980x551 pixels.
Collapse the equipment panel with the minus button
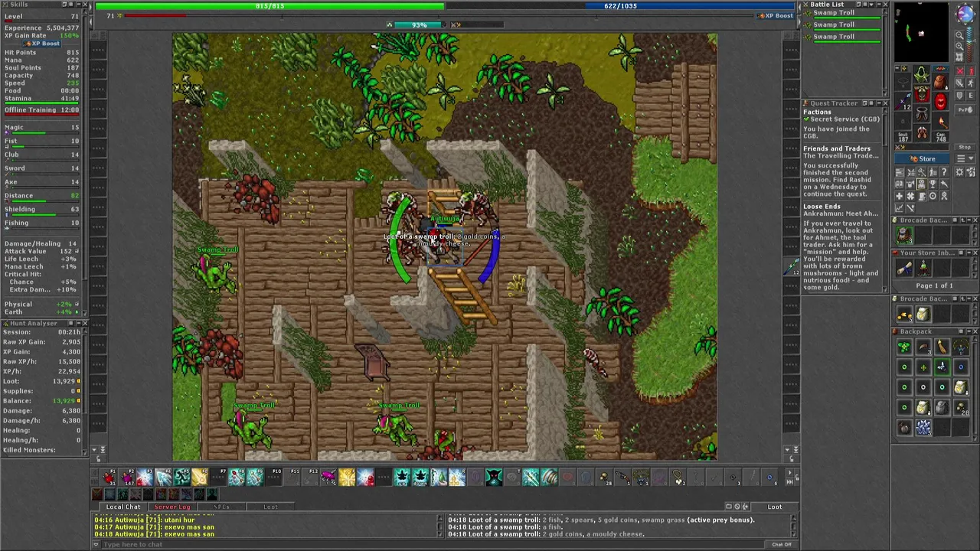coord(897,68)
